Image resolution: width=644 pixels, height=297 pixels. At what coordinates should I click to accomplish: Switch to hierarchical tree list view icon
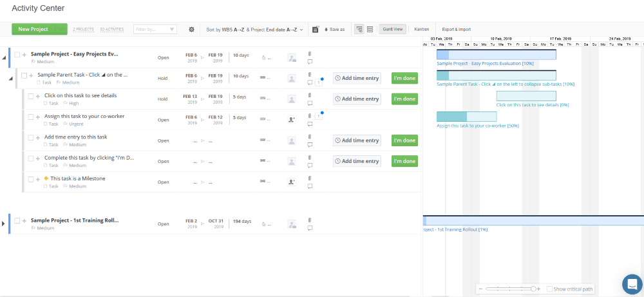click(359, 30)
